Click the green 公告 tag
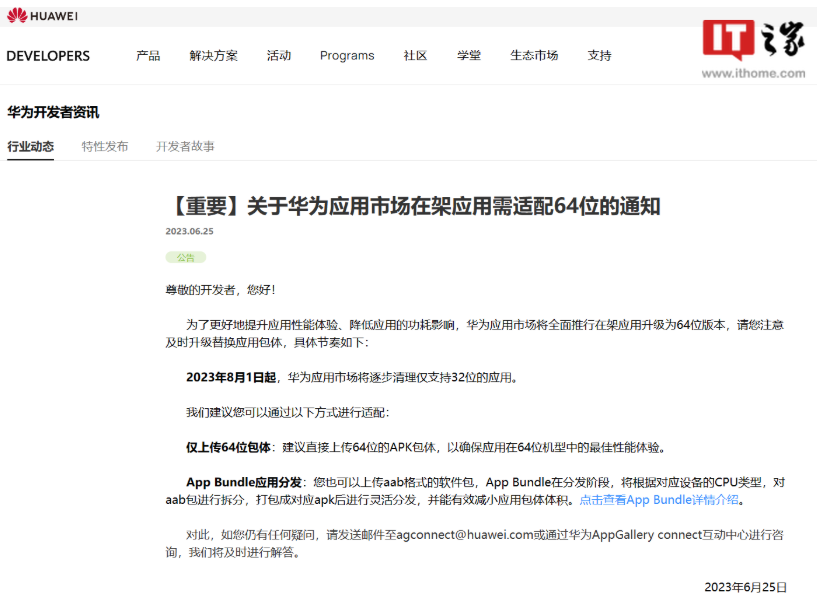 [185, 257]
